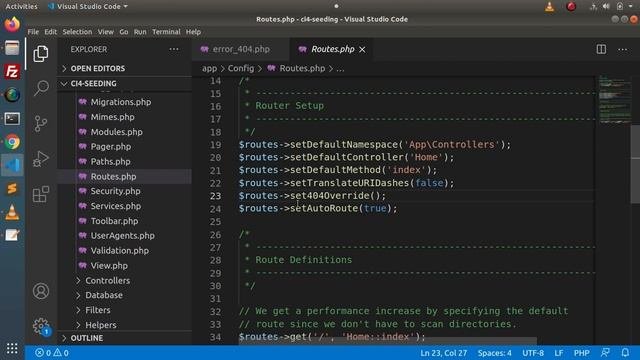The image size is (640, 360).
Task: Open the Explorer view in activity bar
Action: pos(41,53)
